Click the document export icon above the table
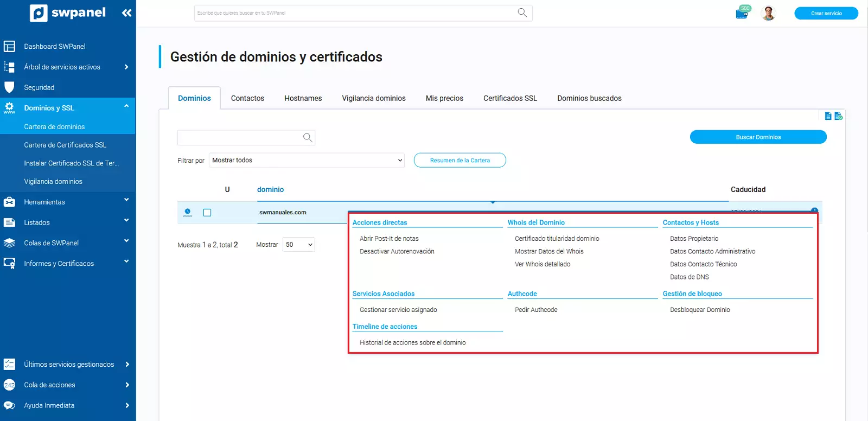 (x=828, y=116)
